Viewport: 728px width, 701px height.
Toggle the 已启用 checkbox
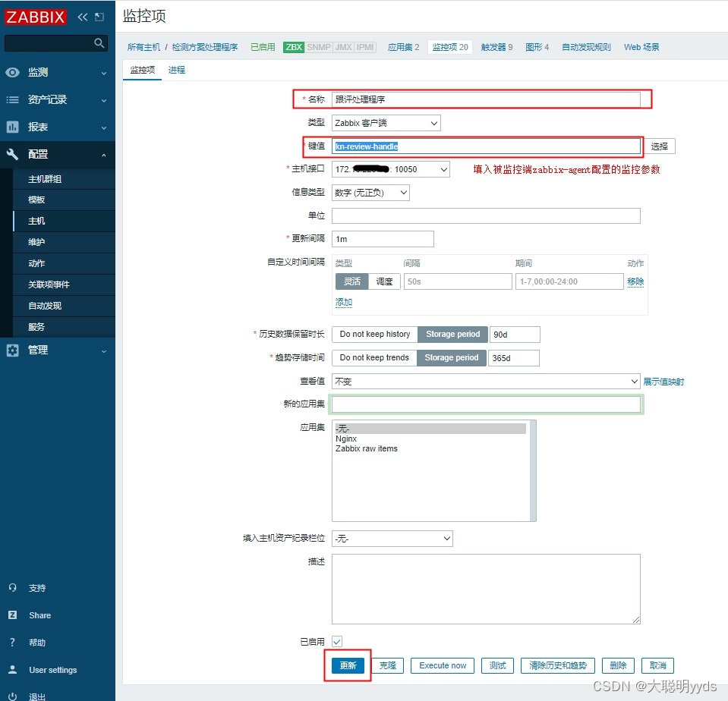pos(337,642)
